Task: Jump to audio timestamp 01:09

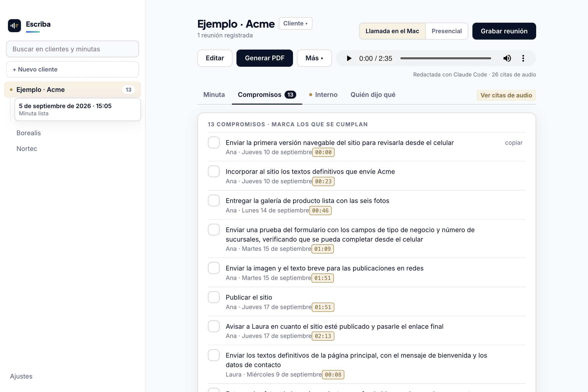Action: coord(322,249)
